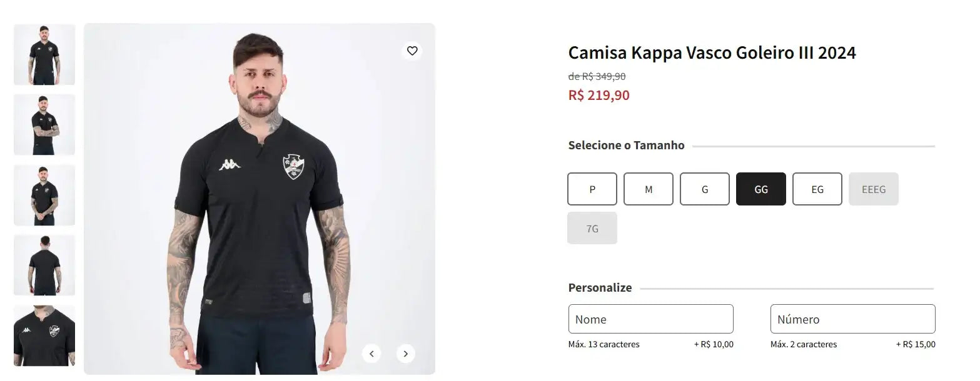Click the grayed-out 7G size
980x381 pixels.
point(592,227)
